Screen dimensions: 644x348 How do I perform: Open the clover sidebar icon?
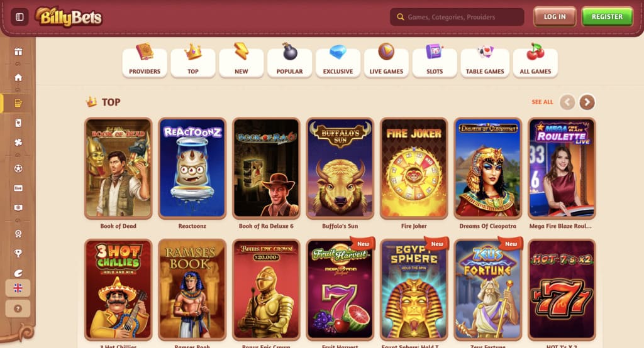(18, 143)
